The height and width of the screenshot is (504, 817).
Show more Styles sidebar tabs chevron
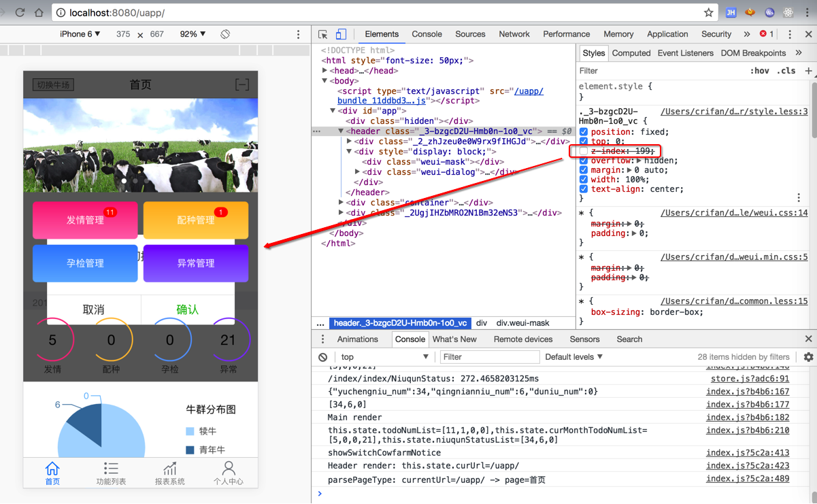click(x=799, y=53)
